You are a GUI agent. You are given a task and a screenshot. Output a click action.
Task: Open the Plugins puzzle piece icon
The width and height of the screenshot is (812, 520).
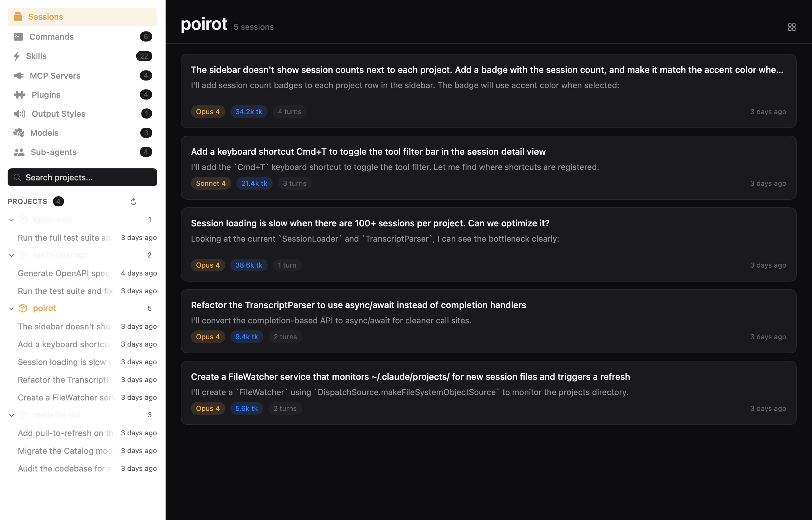[19, 94]
